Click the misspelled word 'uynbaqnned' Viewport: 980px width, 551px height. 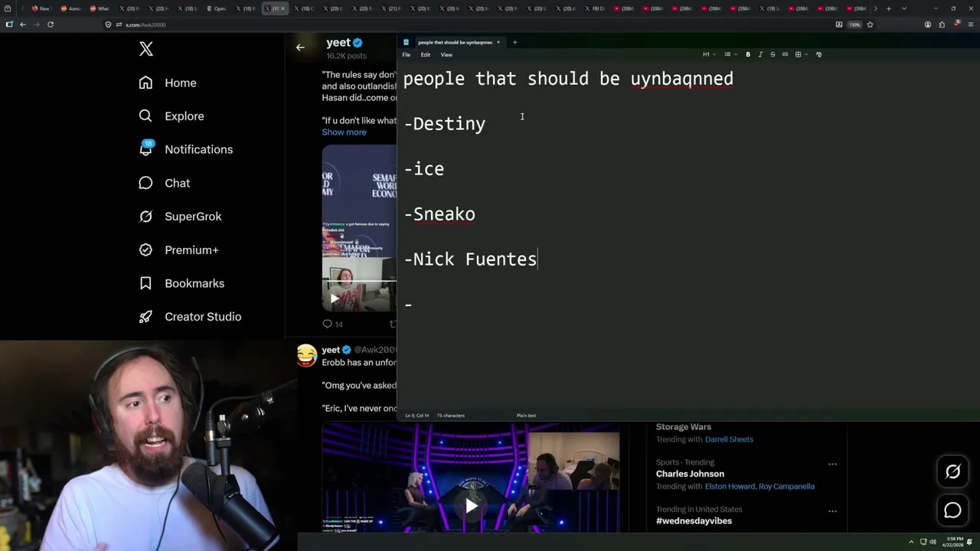click(x=681, y=79)
